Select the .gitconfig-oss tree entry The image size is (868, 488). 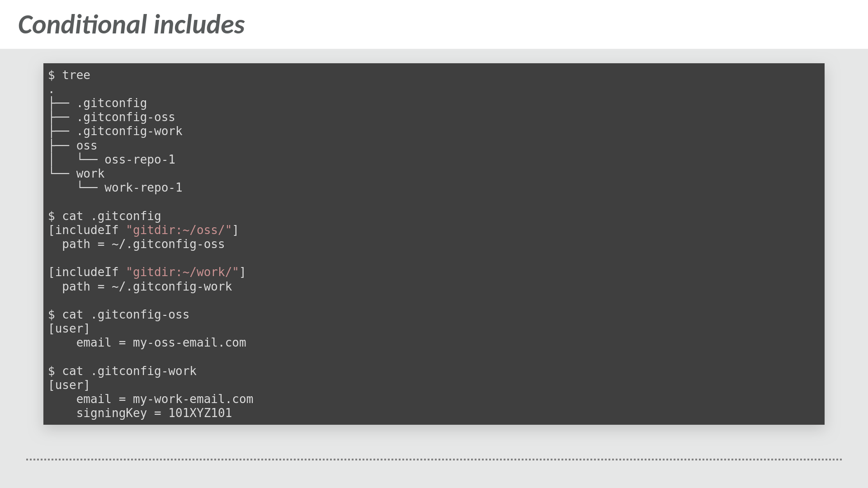pos(125,117)
